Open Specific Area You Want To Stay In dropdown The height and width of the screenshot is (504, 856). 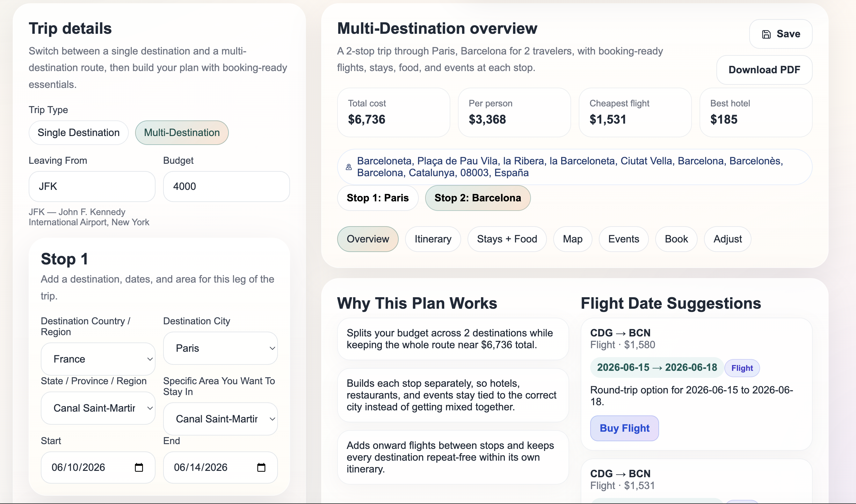(x=220, y=419)
